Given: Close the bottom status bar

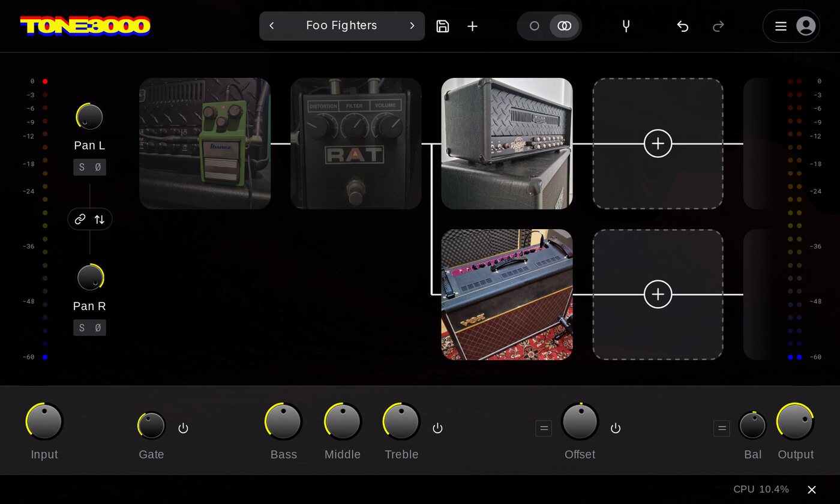Looking at the screenshot, I should click(812, 490).
